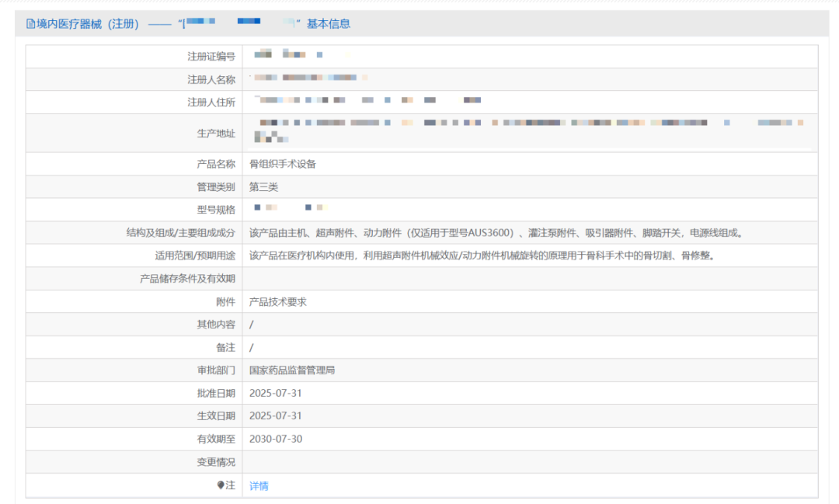839x504 pixels.
Task: Click the 第三类 management category value
Action: tap(263, 187)
